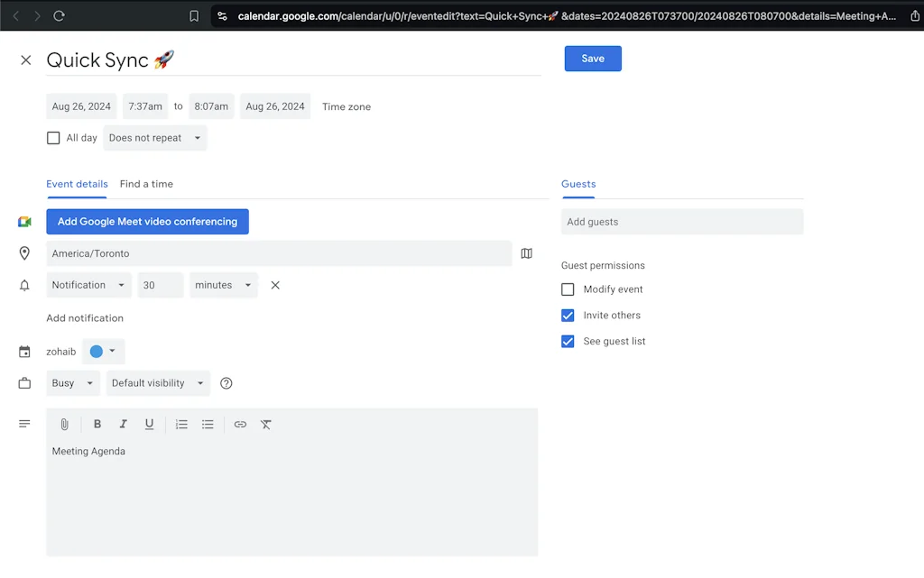Open the Does not repeat dropdown
The image size is (924, 578).
(154, 137)
